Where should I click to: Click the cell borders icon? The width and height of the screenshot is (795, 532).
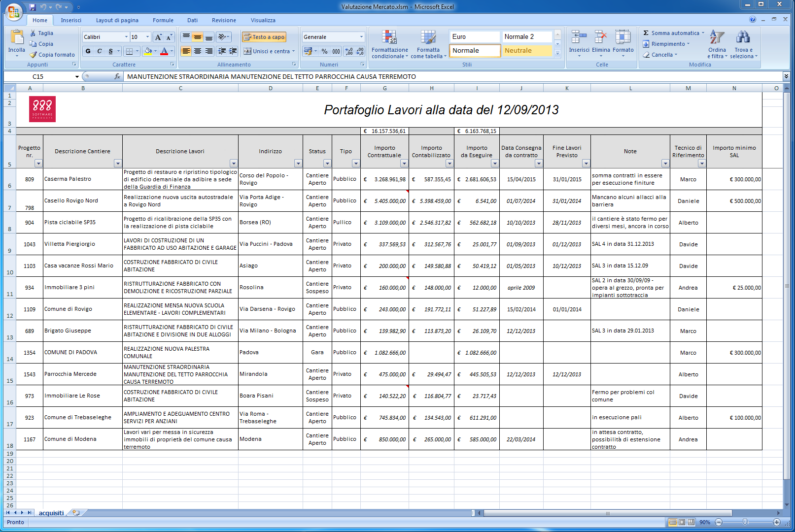(x=129, y=51)
